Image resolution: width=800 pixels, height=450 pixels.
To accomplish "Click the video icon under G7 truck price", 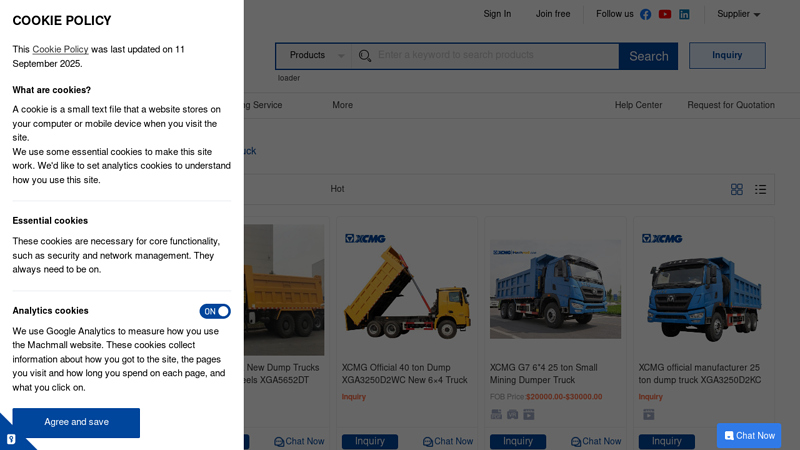I will [x=529, y=414].
